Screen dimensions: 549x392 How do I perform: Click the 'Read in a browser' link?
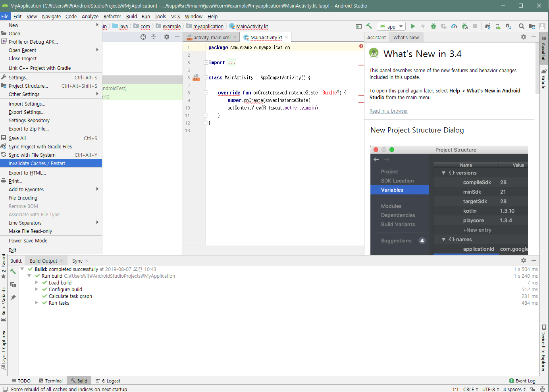389,111
